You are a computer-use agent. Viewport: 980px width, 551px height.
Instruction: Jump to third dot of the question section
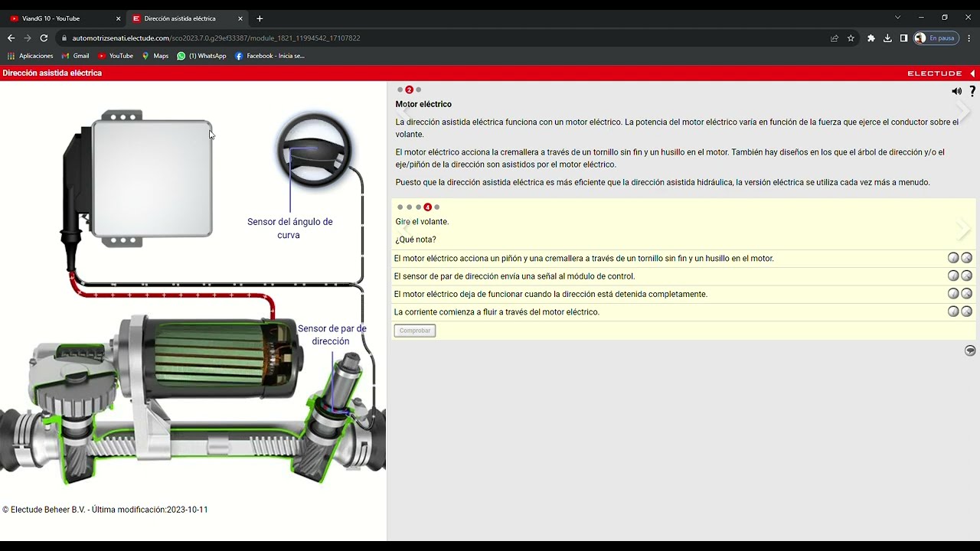pyautogui.click(x=419, y=207)
